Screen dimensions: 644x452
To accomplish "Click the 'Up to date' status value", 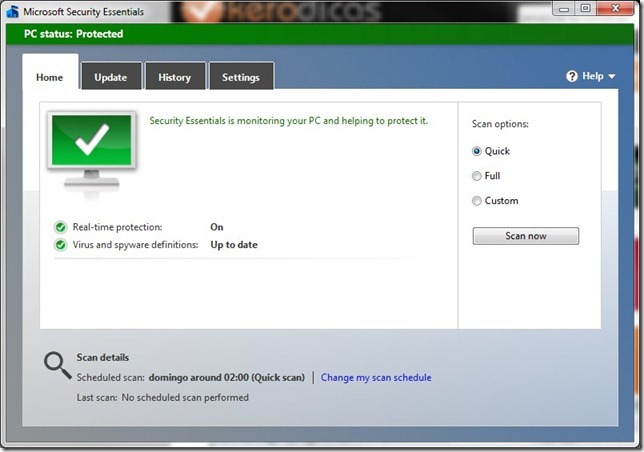I will [x=234, y=245].
